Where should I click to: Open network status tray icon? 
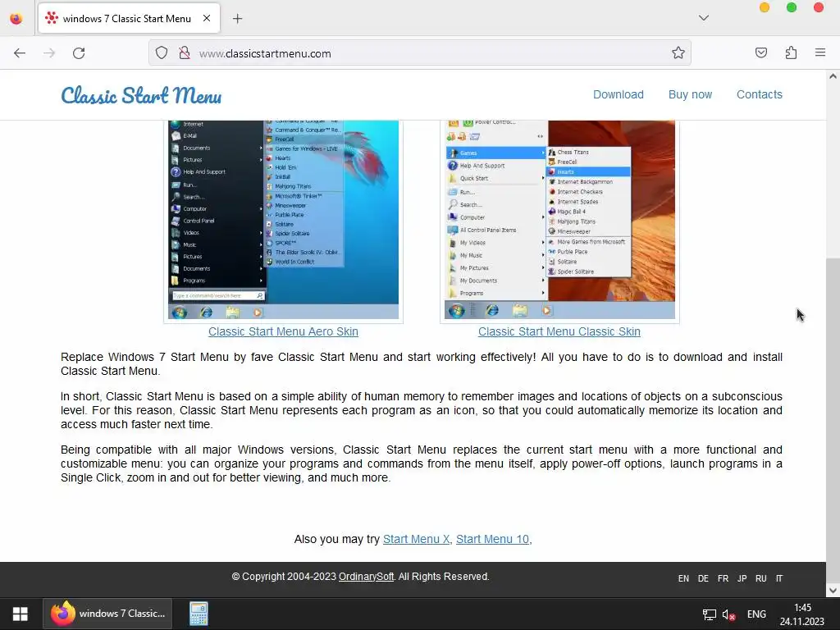coord(710,614)
